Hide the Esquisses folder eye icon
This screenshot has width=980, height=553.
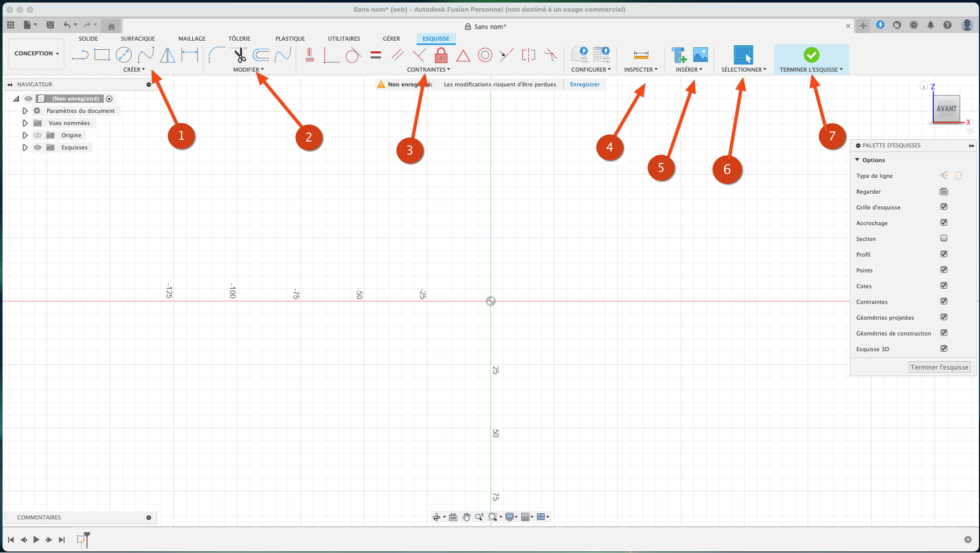(x=38, y=147)
